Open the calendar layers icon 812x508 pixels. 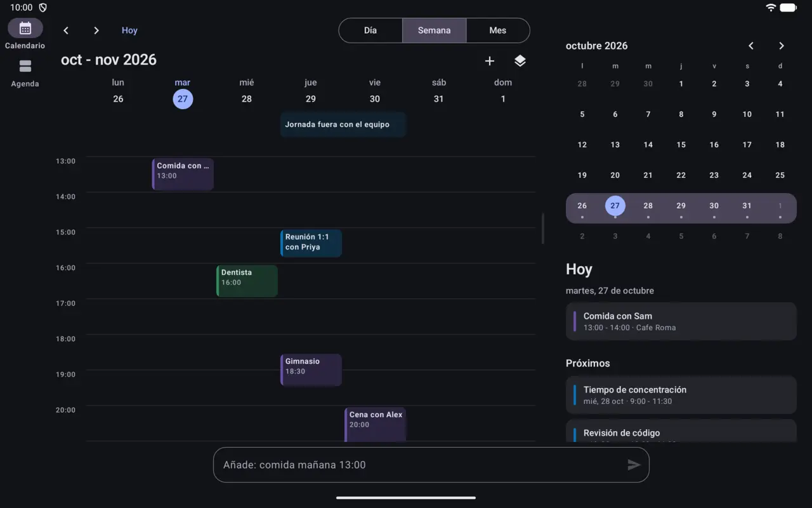pos(520,61)
